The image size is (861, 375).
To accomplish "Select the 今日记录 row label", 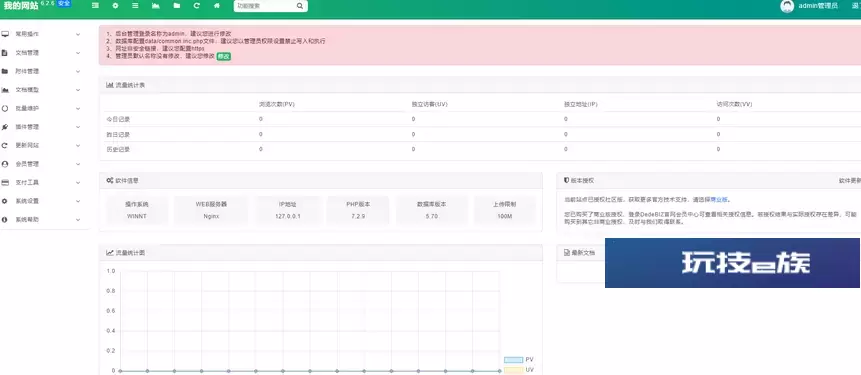I will (x=118, y=119).
